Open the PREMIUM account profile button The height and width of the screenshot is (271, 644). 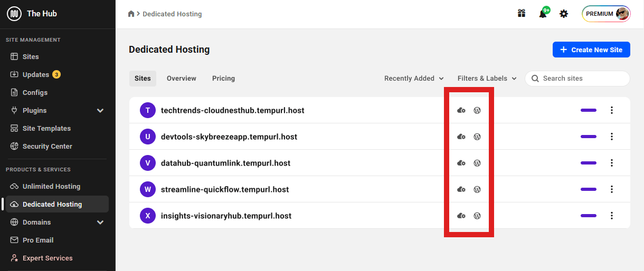[x=607, y=14]
